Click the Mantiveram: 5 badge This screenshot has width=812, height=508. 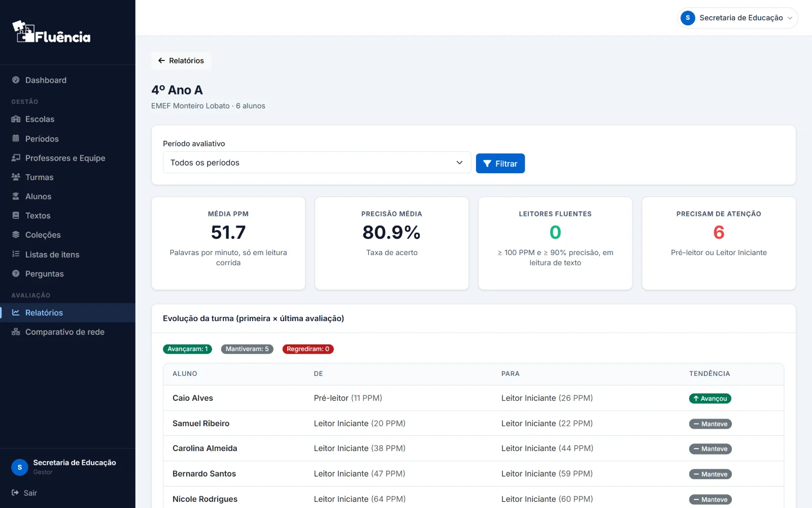(247, 349)
